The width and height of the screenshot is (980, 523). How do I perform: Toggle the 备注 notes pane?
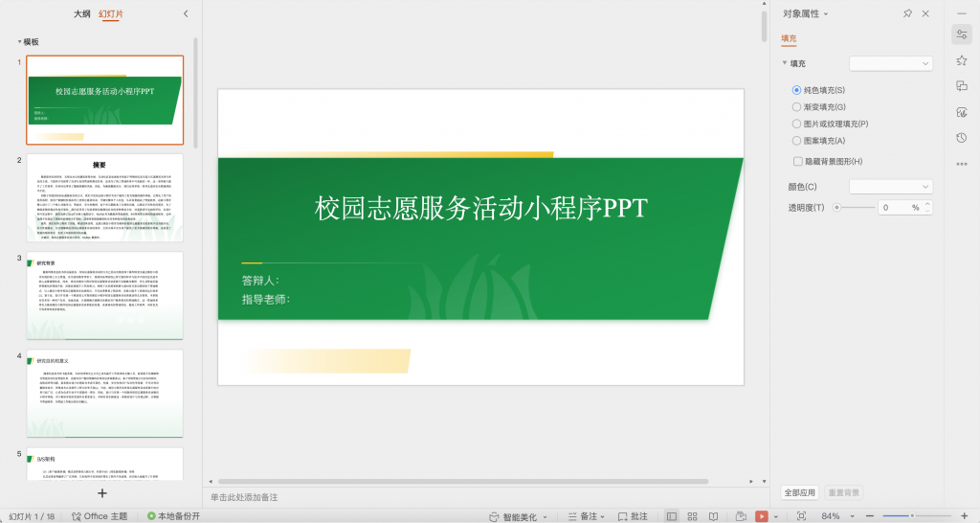click(x=583, y=516)
